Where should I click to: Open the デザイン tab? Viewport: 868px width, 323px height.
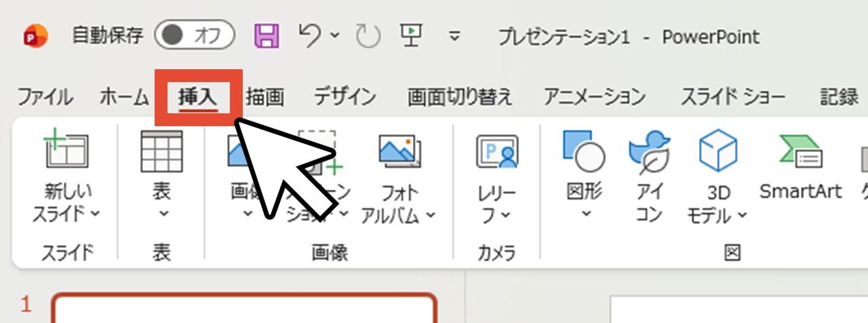(x=344, y=97)
